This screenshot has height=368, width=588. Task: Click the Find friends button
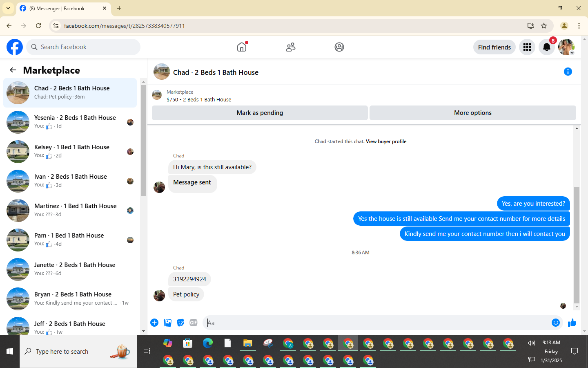(x=494, y=47)
